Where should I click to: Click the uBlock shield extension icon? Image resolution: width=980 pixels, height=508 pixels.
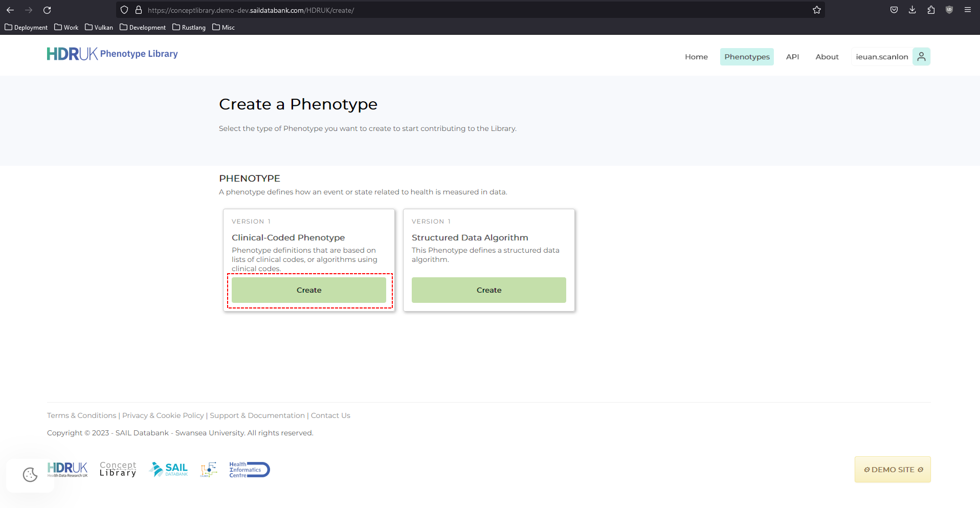[949, 10]
